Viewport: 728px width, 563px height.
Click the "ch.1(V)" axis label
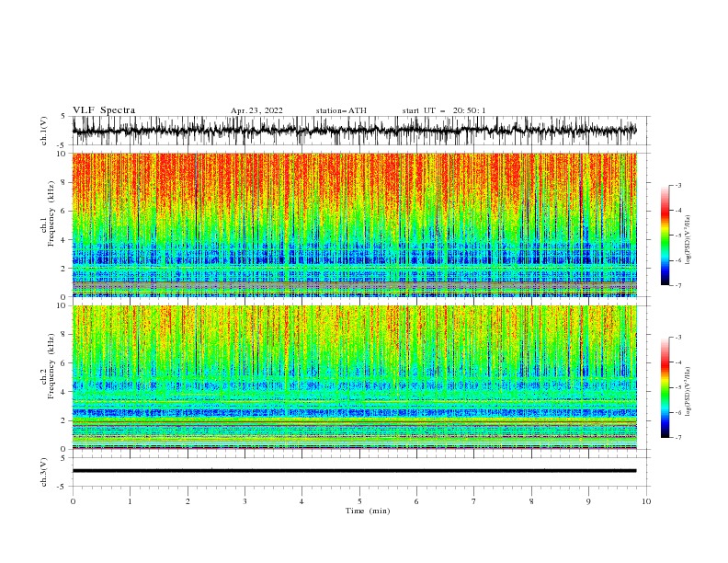pos(44,131)
